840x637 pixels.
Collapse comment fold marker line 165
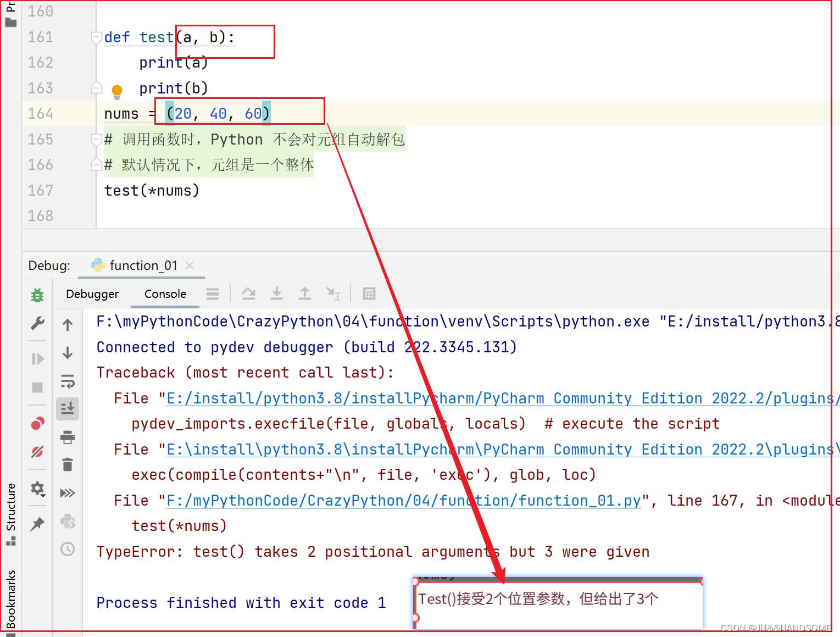point(97,139)
